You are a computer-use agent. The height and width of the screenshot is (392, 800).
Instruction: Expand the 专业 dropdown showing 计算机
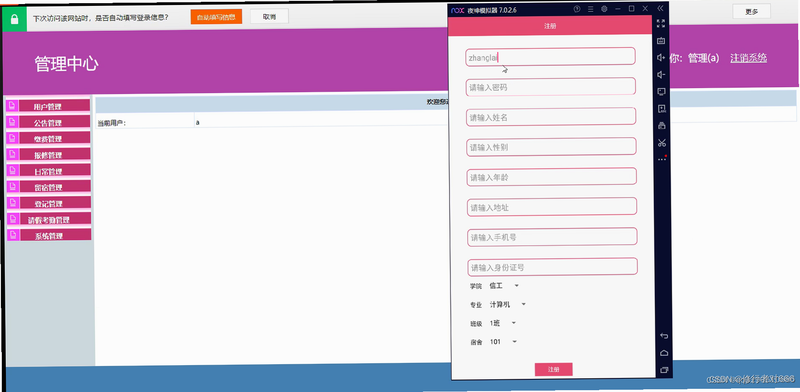508,304
